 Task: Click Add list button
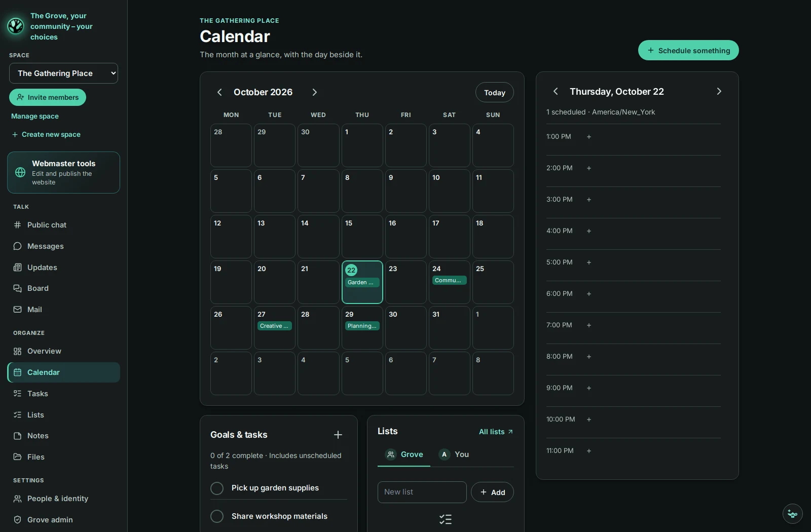pos(492,492)
